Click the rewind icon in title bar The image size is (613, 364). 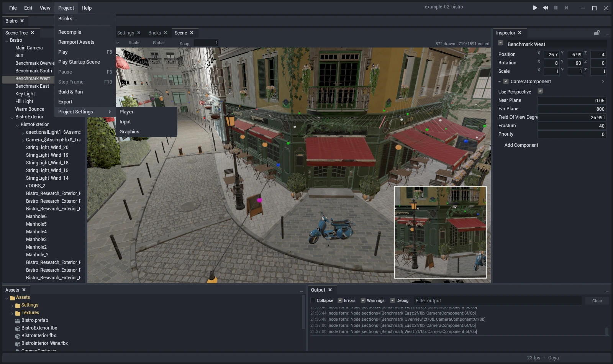point(546,8)
